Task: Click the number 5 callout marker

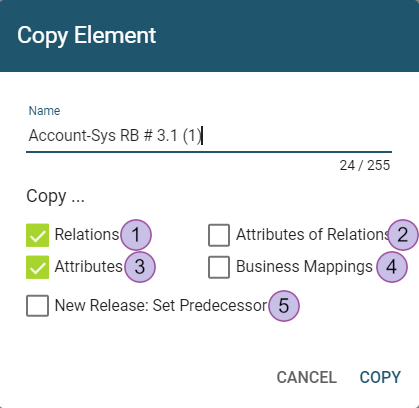Action: click(284, 306)
